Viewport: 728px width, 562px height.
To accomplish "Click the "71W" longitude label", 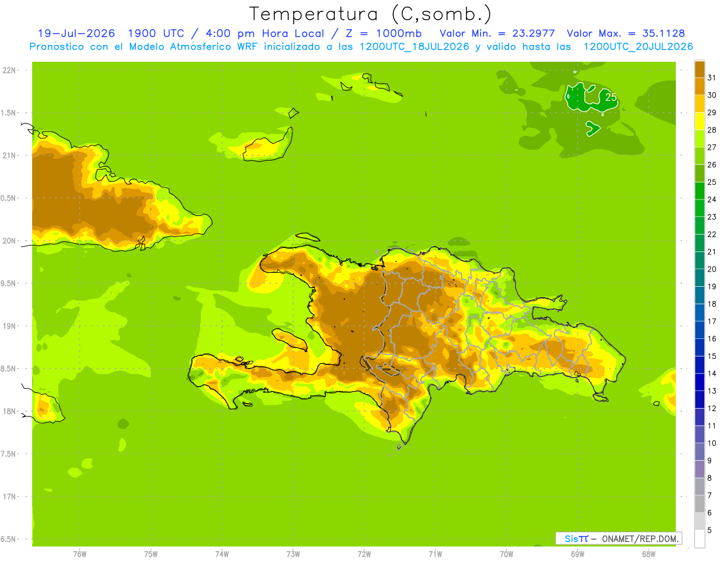I will (435, 554).
